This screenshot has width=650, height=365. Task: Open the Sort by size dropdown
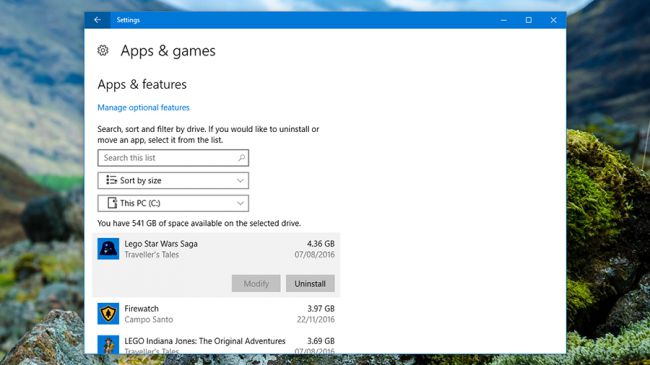tap(173, 180)
